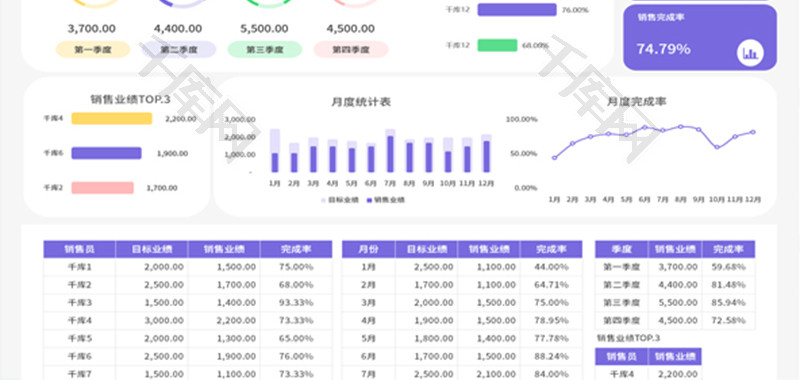800x380 pixels.
Task: Select the 77.78% cell in the 5月 row
Action: [551, 338]
